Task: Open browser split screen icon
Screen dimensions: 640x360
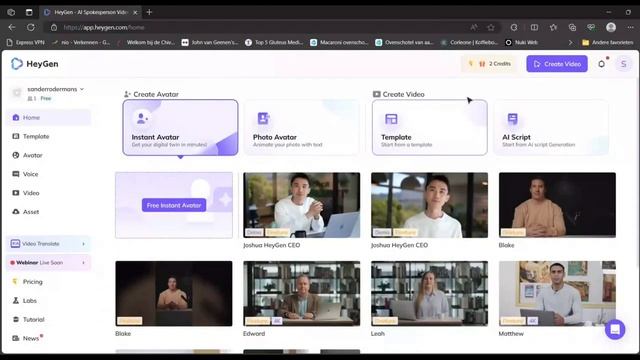Action: [x=534, y=27]
